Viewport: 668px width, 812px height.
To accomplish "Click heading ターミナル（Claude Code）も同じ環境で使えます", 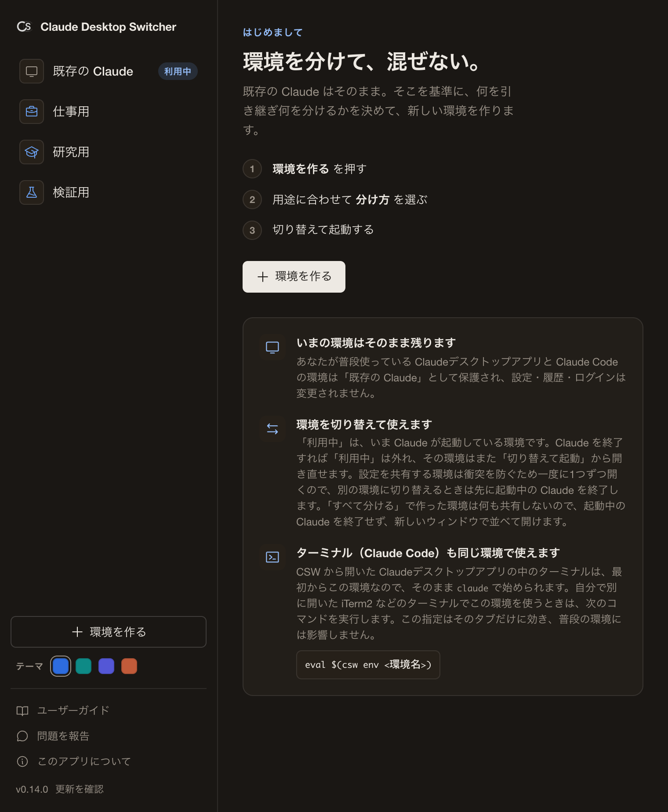I will coord(428,553).
